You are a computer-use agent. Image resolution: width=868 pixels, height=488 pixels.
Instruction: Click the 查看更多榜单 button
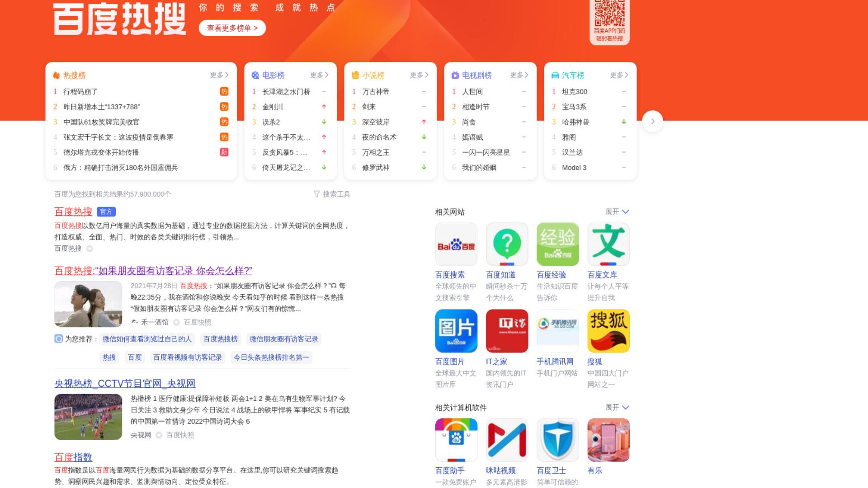click(232, 28)
